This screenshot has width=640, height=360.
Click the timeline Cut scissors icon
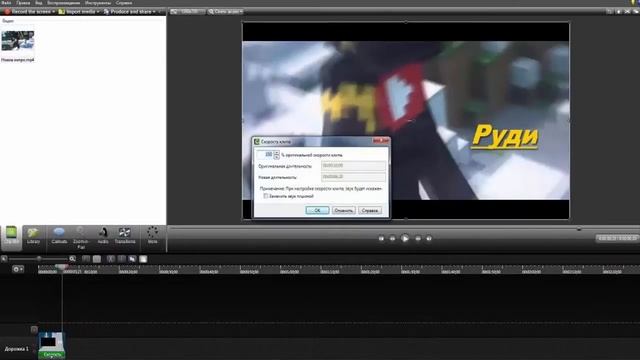coord(111,259)
